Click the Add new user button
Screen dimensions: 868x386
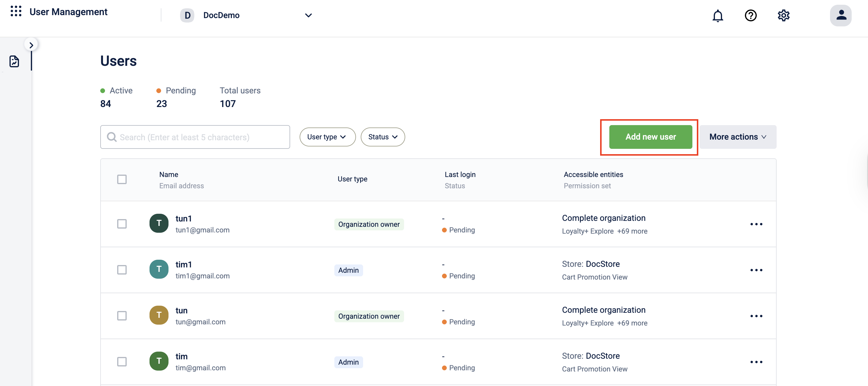[x=650, y=137]
